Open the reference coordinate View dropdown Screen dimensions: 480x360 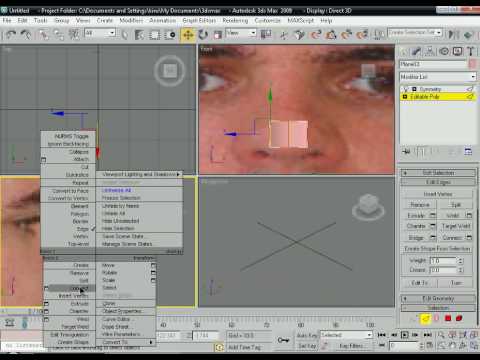[241, 33]
